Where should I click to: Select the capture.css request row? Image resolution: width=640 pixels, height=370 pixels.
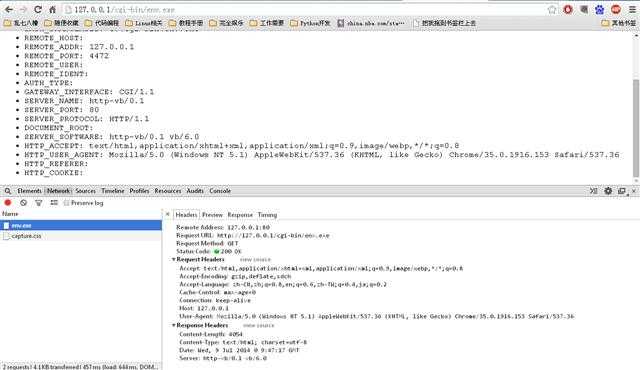[x=81, y=236]
